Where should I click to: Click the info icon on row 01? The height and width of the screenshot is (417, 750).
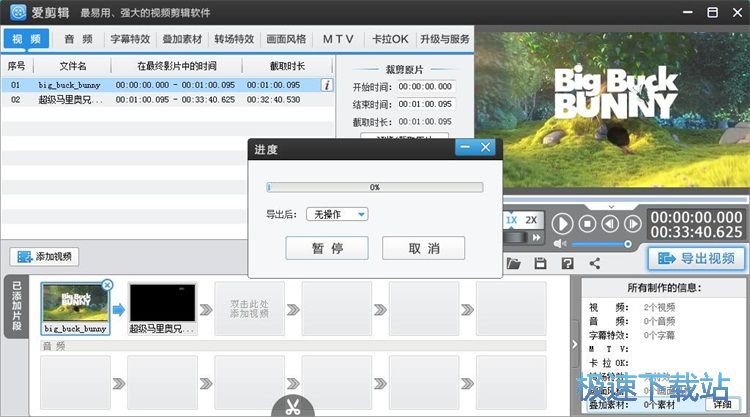pos(327,85)
